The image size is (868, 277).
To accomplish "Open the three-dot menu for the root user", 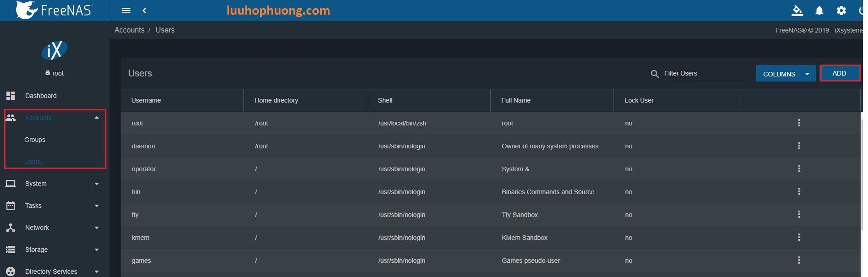I will pyautogui.click(x=799, y=123).
